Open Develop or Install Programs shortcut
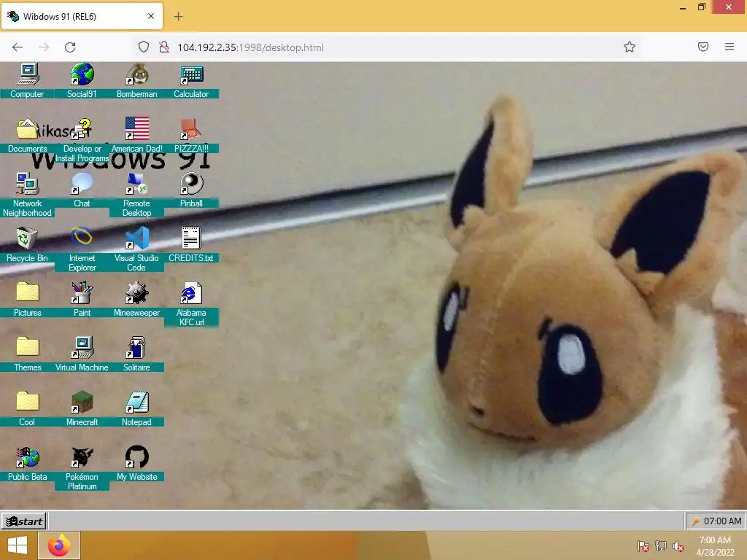 pos(82,140)
